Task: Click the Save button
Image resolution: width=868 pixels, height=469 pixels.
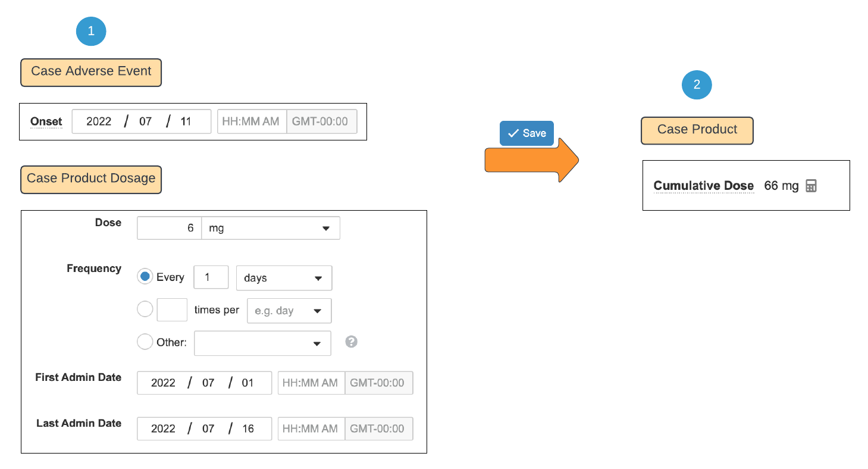Action: point(527,133)
